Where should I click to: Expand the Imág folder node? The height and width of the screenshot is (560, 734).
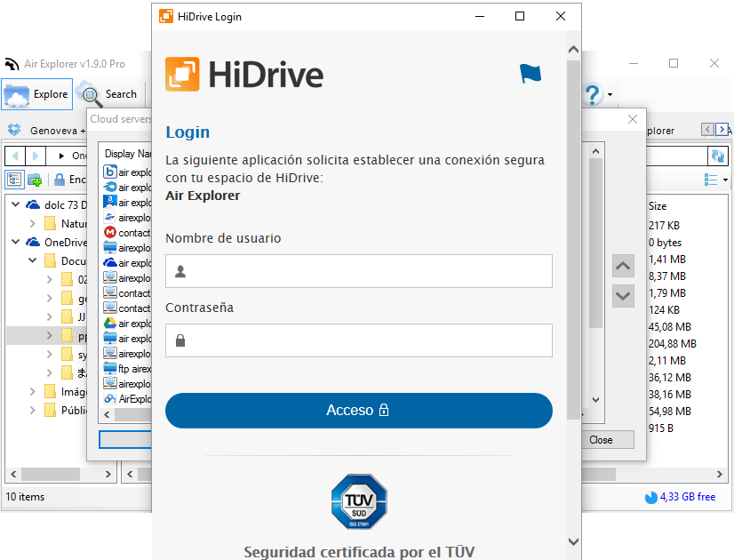[32, 391]
